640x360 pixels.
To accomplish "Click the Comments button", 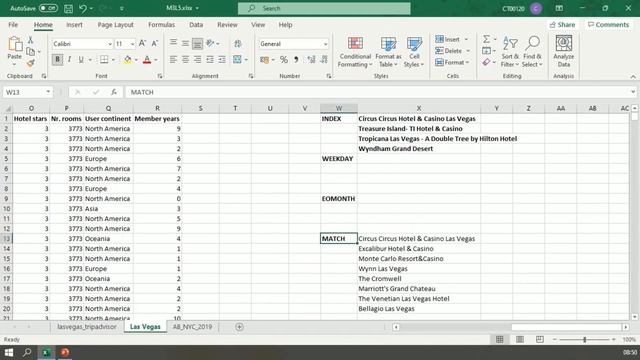I will [608, 25].
